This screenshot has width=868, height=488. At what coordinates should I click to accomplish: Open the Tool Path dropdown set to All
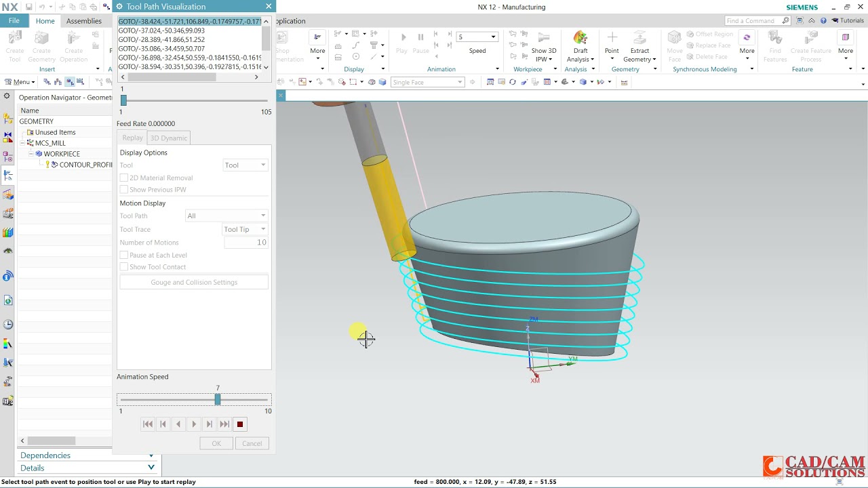226,216
